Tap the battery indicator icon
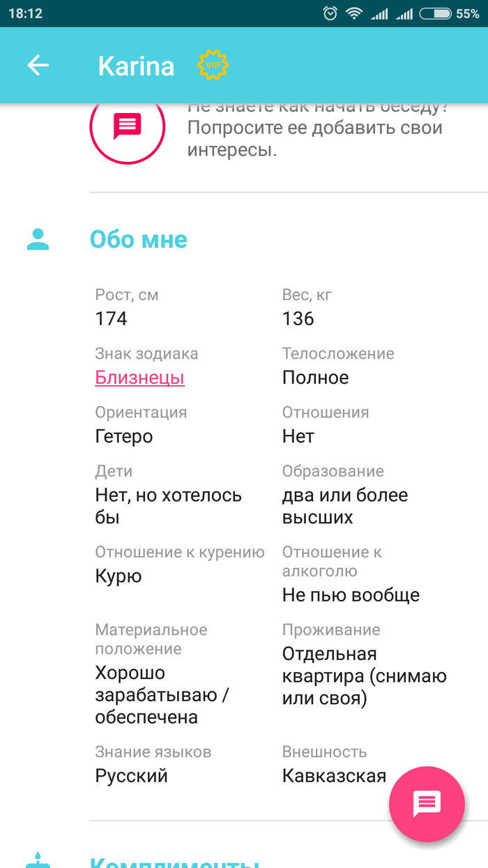 coord(435,13)
